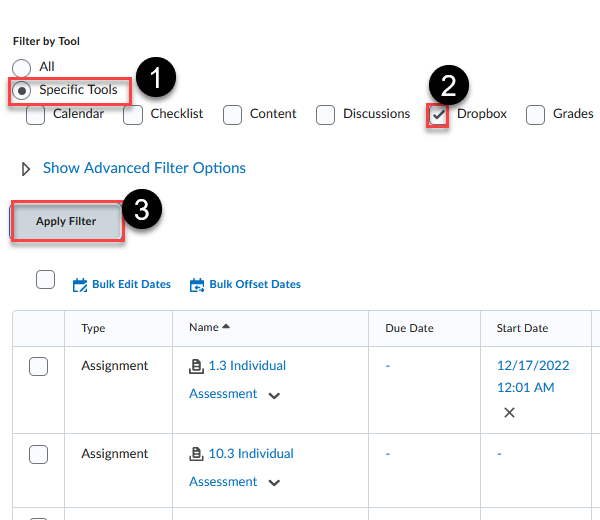The height and width of the screenshot is (520, 600).
Task: Select the 1.3 Individual Assessment row checkbox
Action: [38, 367]
